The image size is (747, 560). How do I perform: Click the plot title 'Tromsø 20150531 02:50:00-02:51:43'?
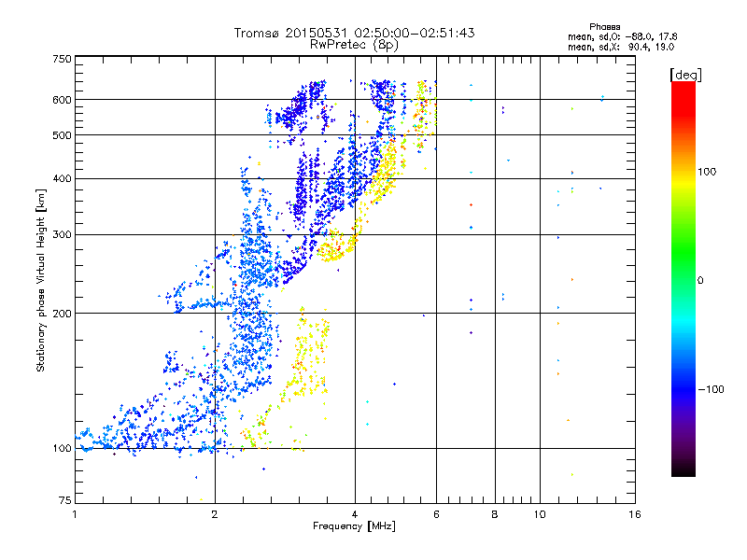354,33
